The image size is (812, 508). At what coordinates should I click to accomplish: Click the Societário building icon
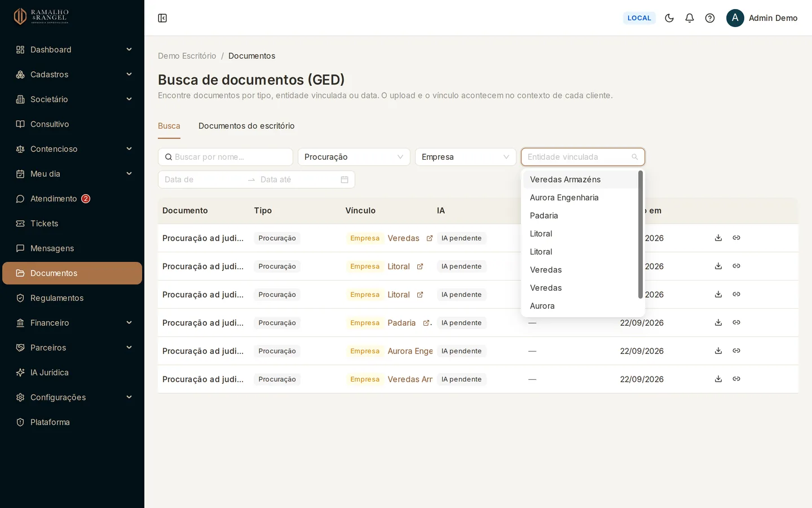pos(20,99)
